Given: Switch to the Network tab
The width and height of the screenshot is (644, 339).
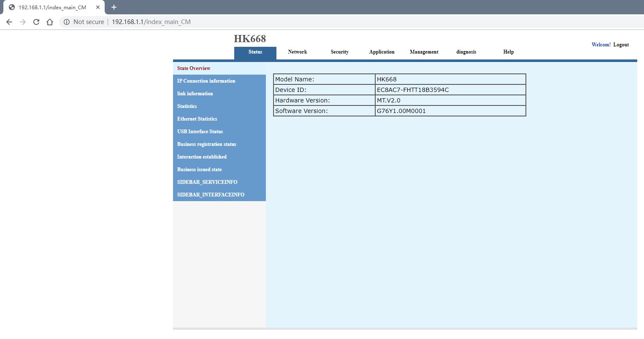Looking at the screenshot, I should [298, 52].
